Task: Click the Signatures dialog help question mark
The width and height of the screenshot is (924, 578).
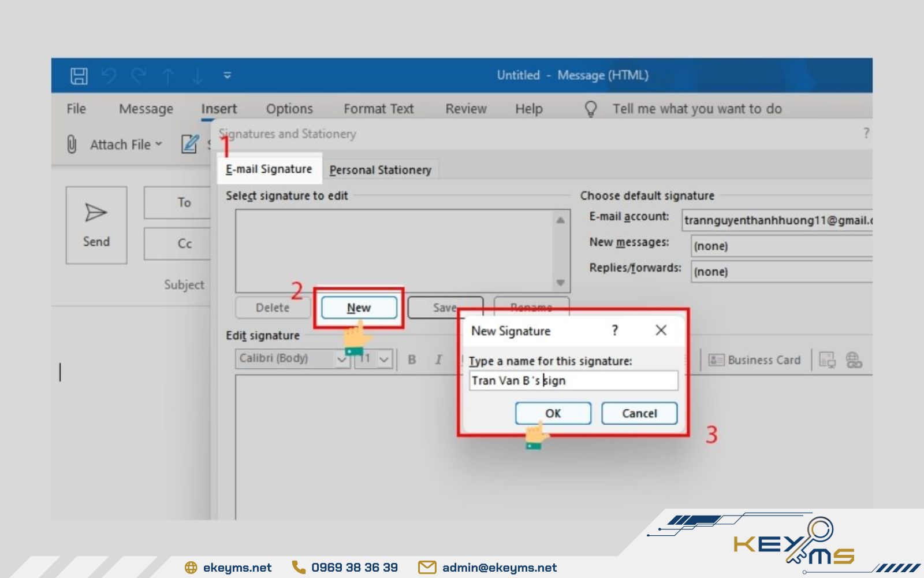Action: pyautogui.click(x=866, y=134)
